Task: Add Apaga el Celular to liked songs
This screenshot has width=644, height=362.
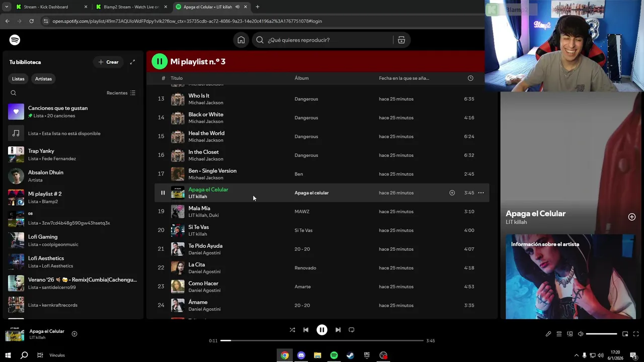Action: click(x=452, y=193)
